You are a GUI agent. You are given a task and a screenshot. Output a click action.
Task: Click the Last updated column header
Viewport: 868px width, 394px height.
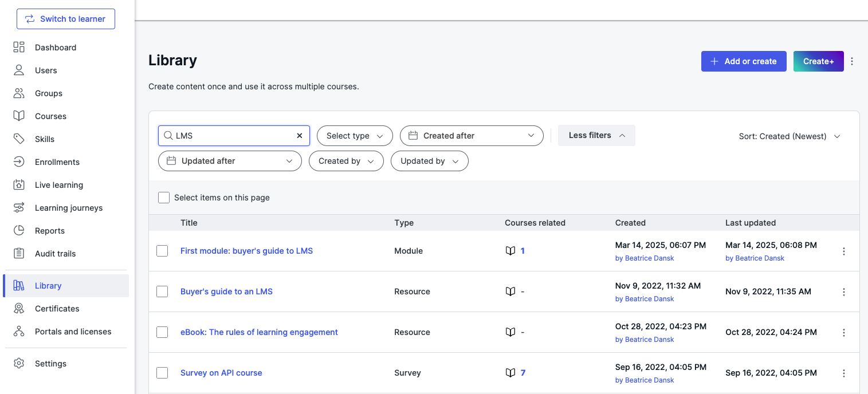point(751,223)
